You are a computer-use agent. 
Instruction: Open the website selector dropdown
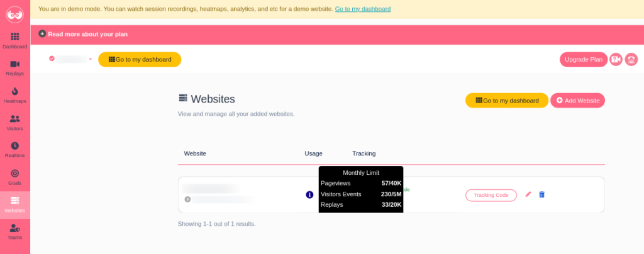tap(72, 59)
